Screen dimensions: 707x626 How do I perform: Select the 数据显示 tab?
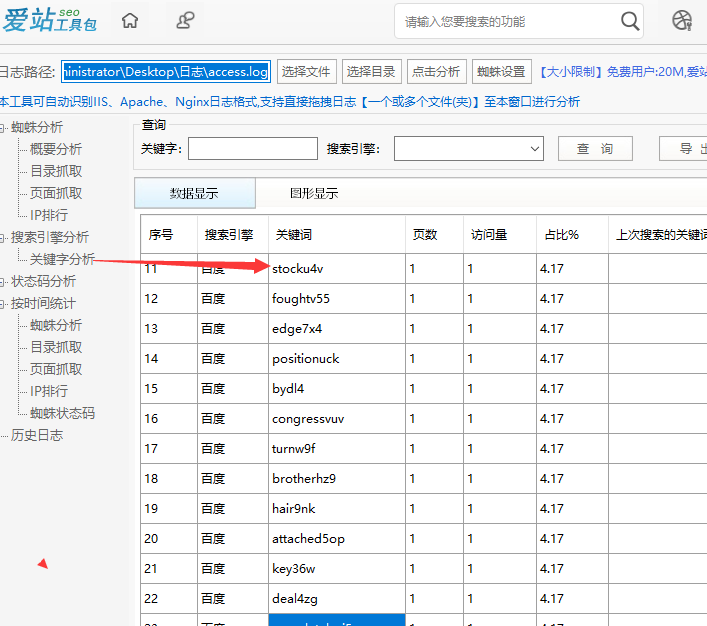point(194,193)
